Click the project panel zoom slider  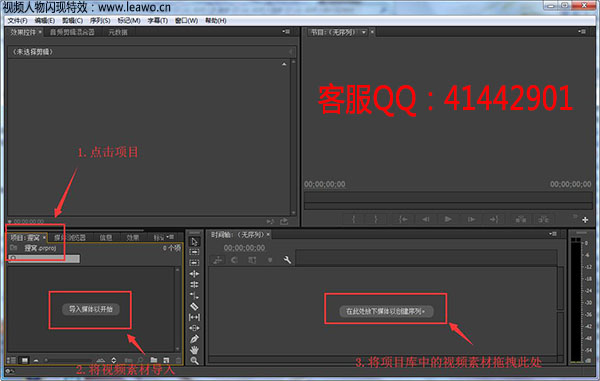pos(68,360)
